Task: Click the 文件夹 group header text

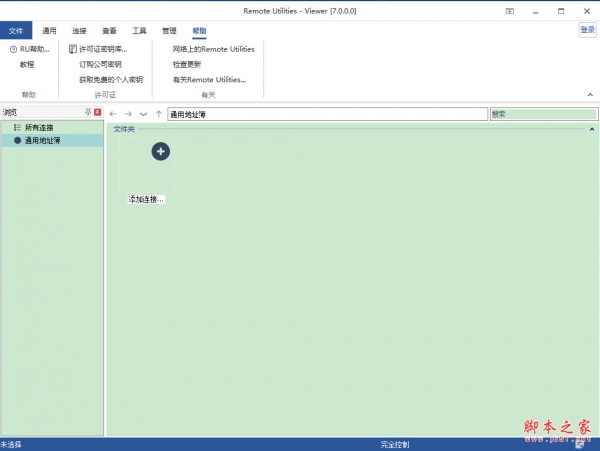Action: click(x=124, y=129)
